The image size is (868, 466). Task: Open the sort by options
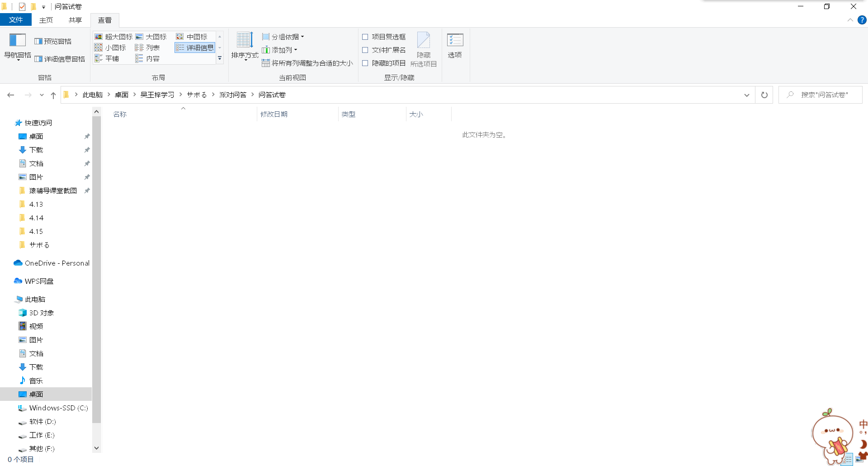point(245,45)
